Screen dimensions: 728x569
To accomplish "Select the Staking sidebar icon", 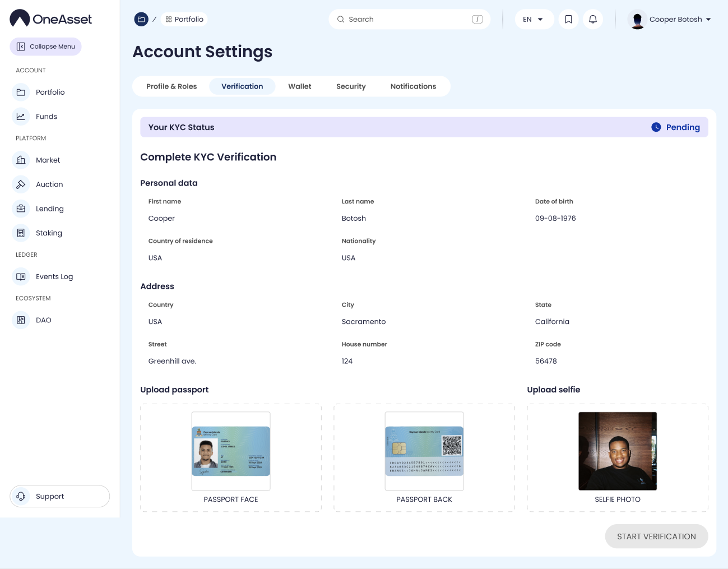I will 21,233.
